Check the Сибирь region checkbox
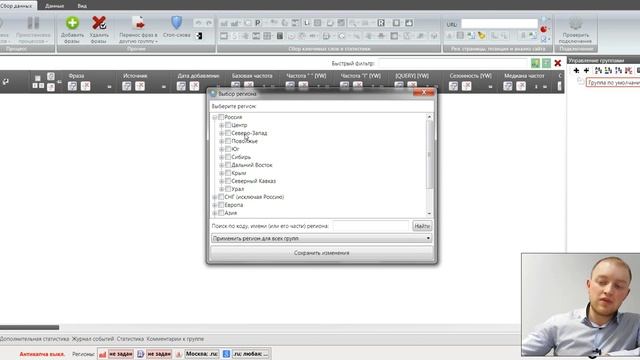Viewport: 640px width, 360px height. point(228,157)
